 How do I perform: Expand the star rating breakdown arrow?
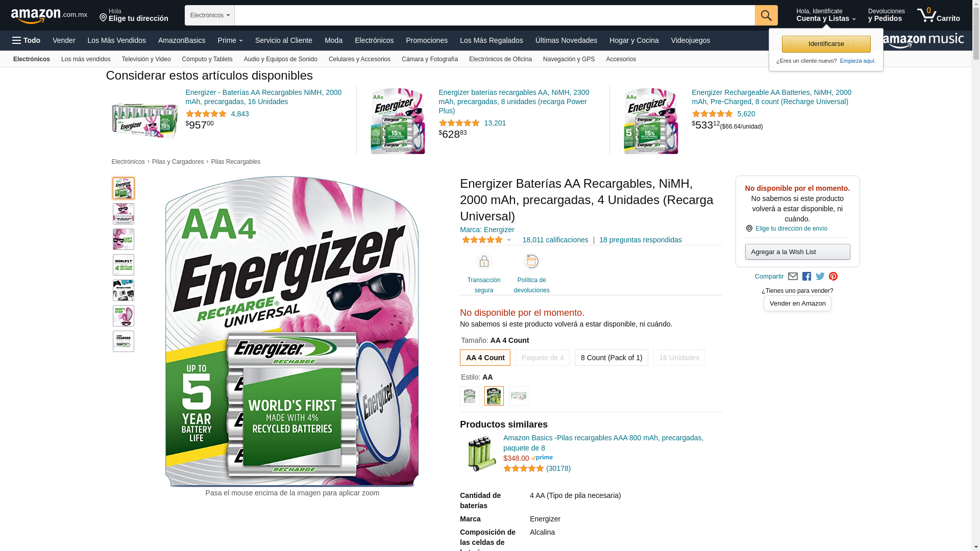[509, 240]
